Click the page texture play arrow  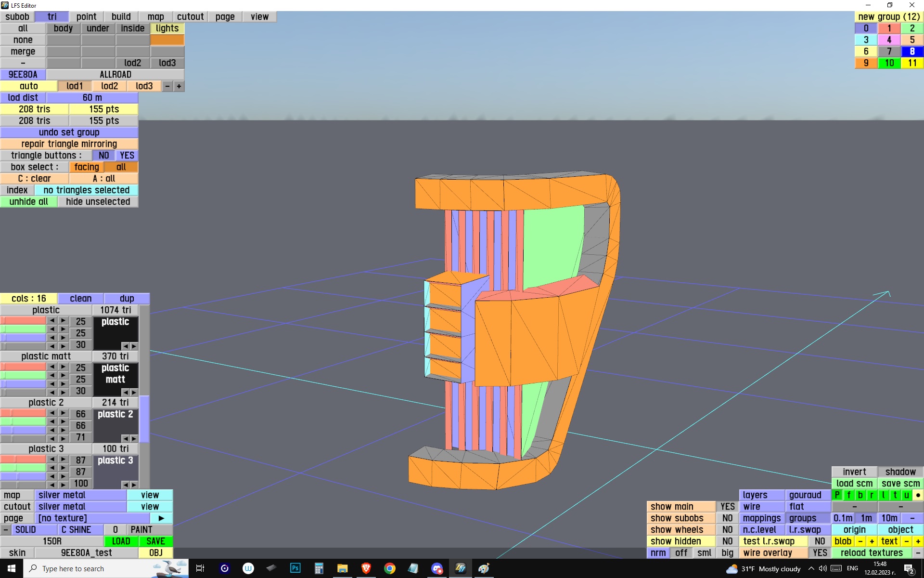[x=161, y=518]
